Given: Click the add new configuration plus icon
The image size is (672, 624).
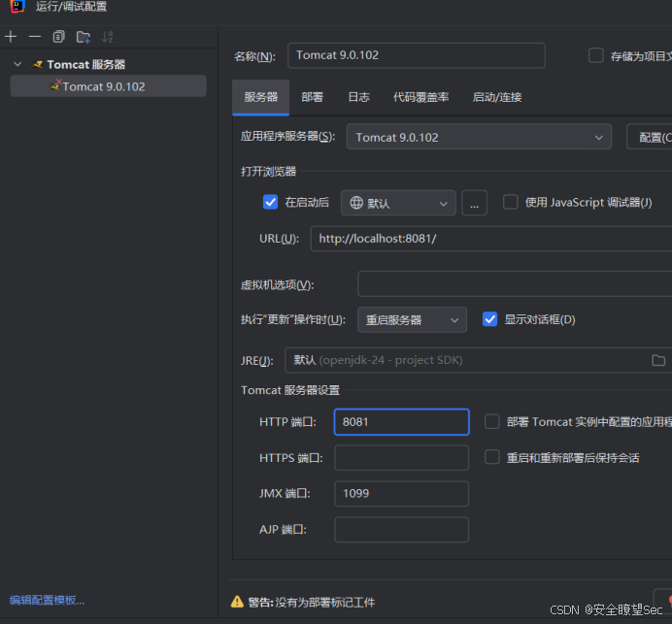Looking at the screenshot, I should 11,37.
